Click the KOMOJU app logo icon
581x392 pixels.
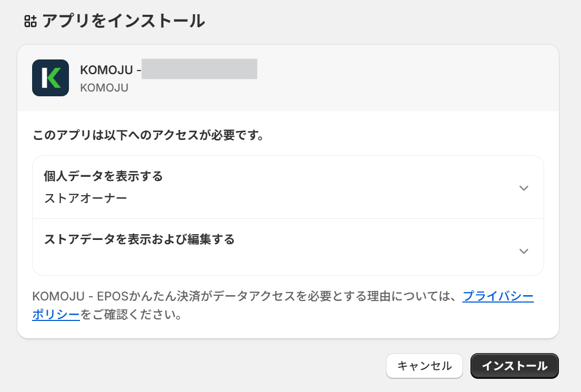50,77
